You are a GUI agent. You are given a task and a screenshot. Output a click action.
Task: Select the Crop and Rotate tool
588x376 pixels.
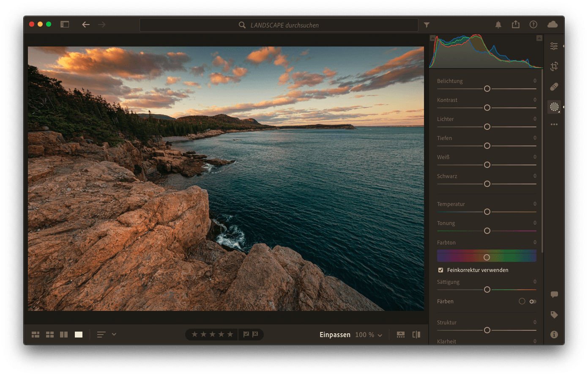554,66
